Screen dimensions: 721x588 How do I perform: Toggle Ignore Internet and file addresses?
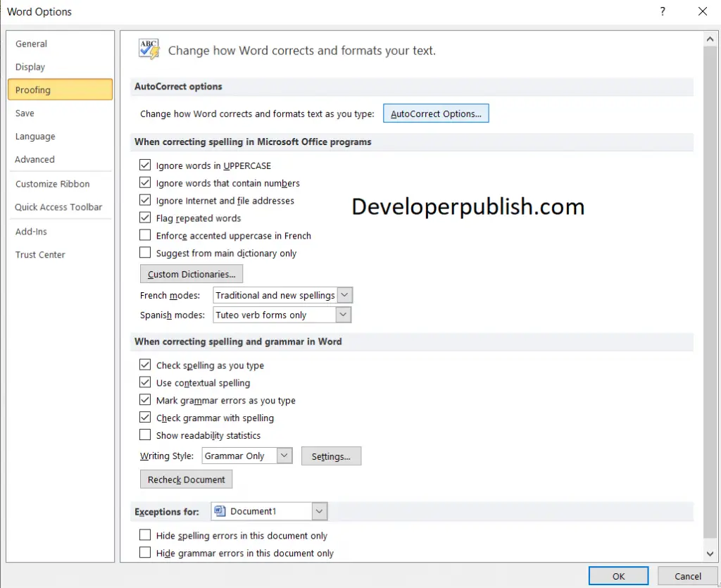tap(145, 200)
